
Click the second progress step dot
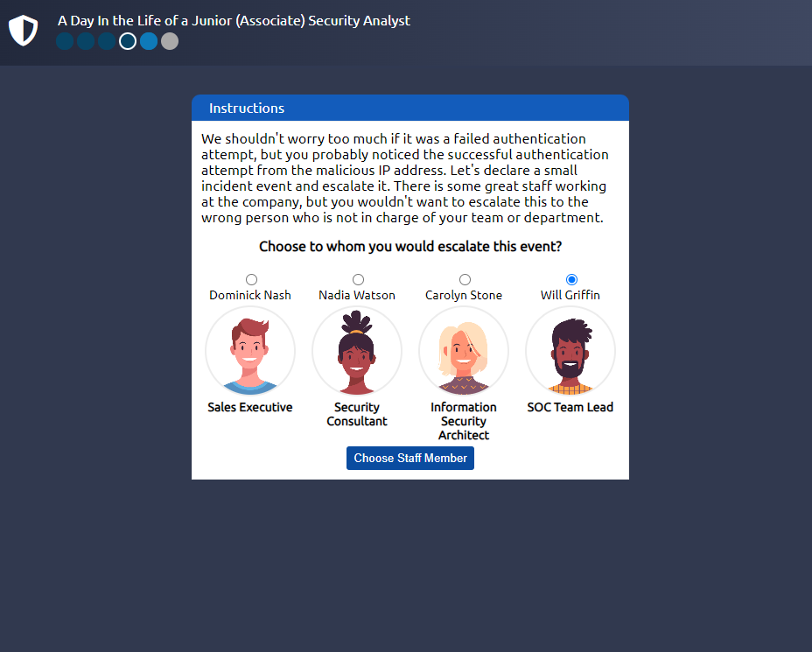point(86,41)
